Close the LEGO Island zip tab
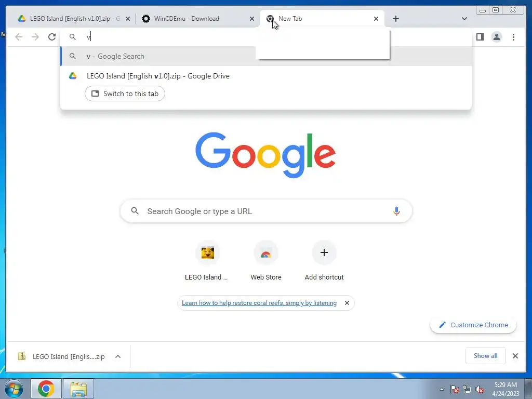 click(128, 19)
